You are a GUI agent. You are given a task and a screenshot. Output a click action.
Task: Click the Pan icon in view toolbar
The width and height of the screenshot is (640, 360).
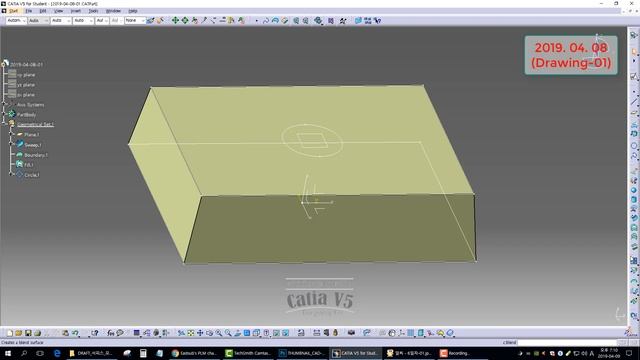click(x=200, y=333)
